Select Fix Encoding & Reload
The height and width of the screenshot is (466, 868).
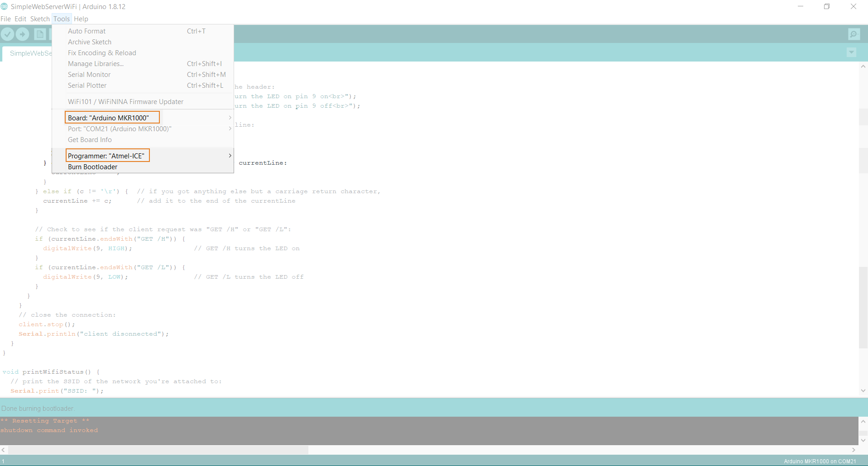(102, 53)
